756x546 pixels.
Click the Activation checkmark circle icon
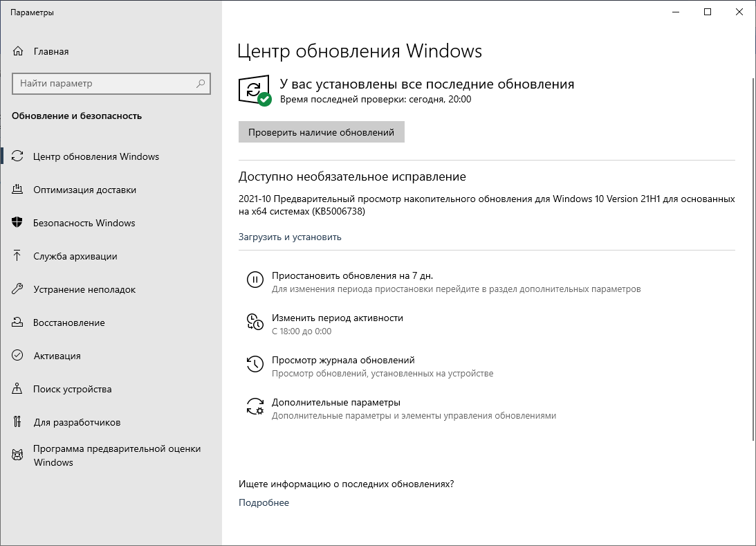tap(18, 356)
